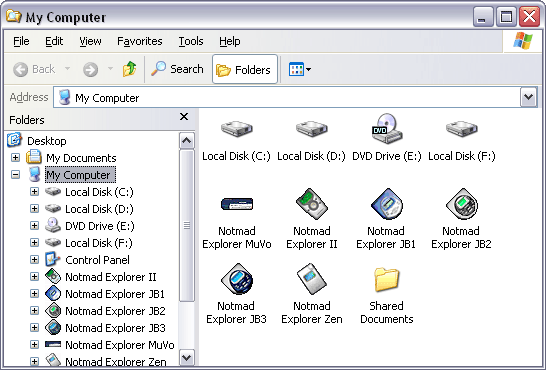Open the Views toolbar dropdown
Viewport: 546px width, 370px height.
coord(299,69)
